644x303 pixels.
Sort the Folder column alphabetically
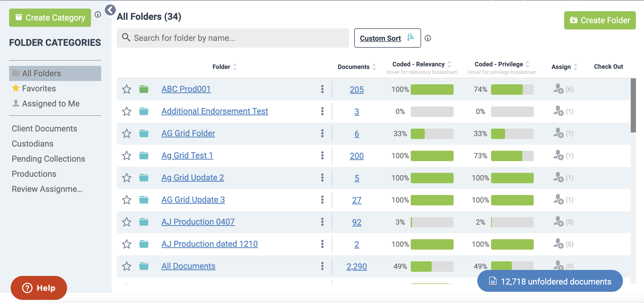pos(234,67)
